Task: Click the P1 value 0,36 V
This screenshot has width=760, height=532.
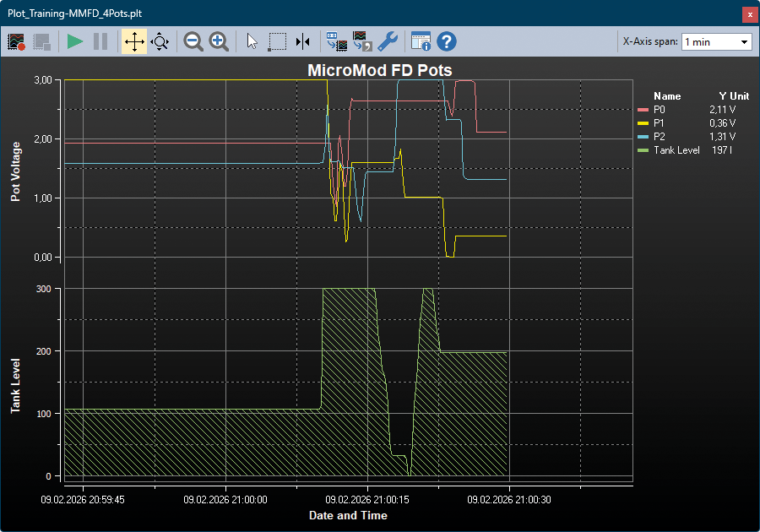Action: coord(722,123)
